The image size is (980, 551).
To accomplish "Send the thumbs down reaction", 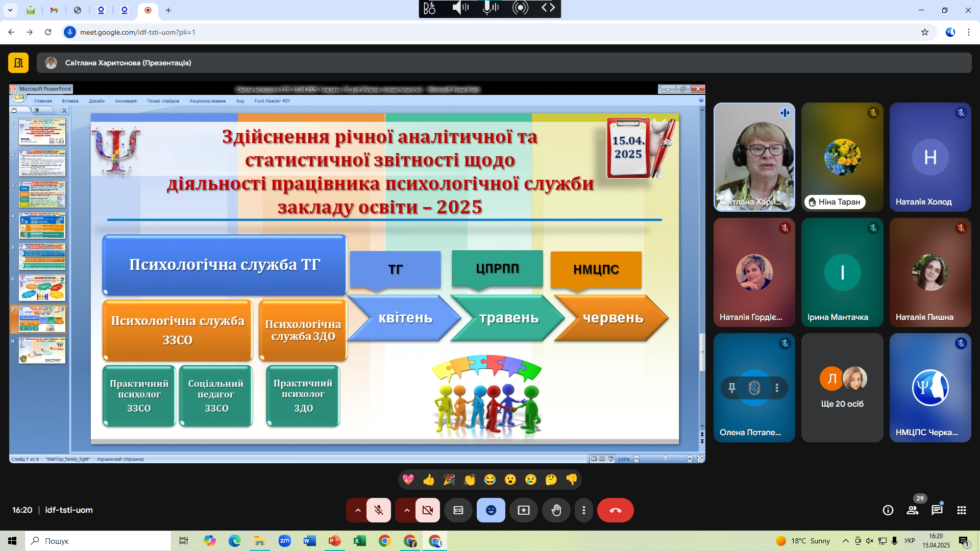I will pos(572,480).
